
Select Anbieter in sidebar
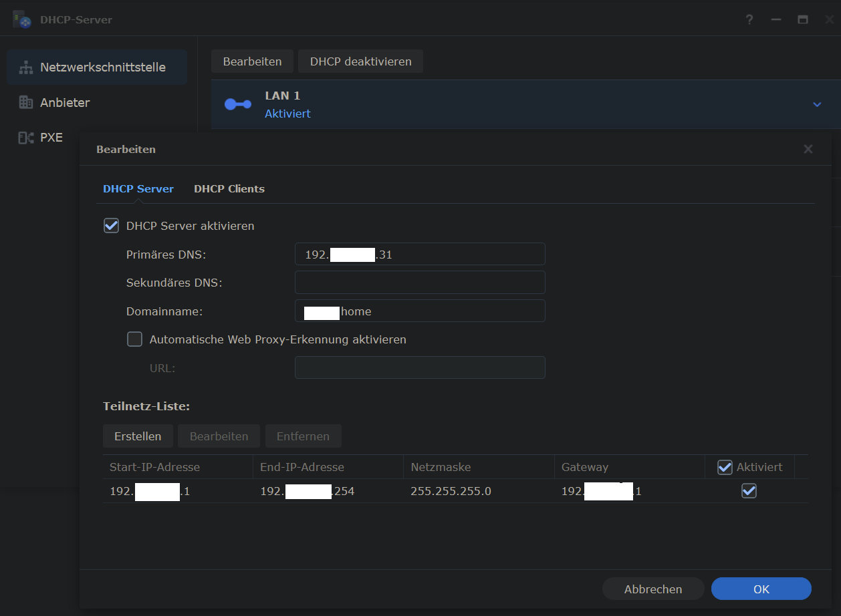pos(97,102)
